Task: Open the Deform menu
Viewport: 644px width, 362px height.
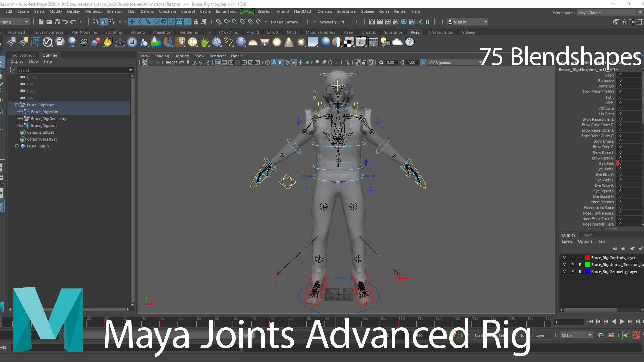Action: [147, 11]
